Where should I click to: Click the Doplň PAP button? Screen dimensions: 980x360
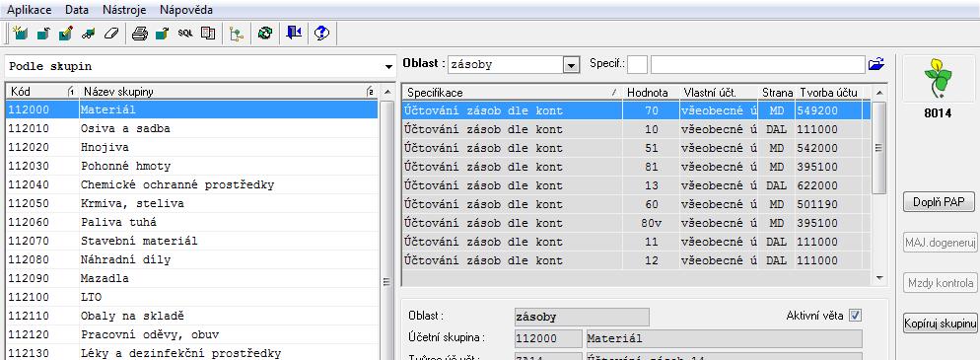click(x=939, y=202)
